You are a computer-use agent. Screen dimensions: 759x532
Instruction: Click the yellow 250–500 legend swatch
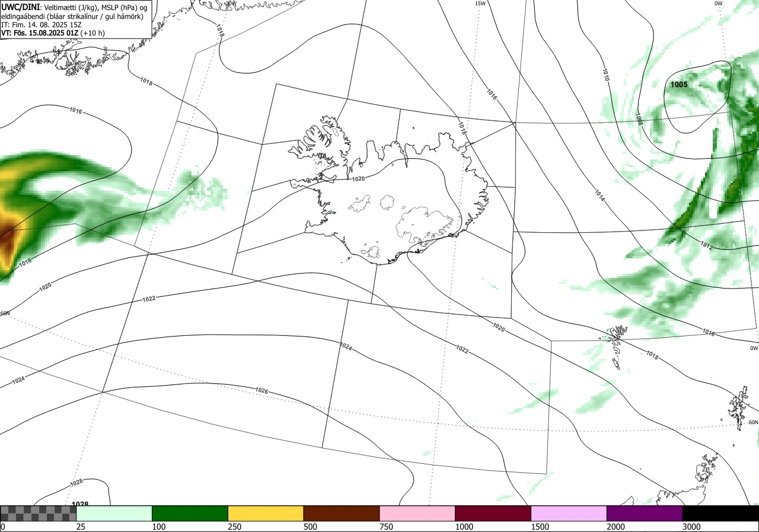click(266, 513)
